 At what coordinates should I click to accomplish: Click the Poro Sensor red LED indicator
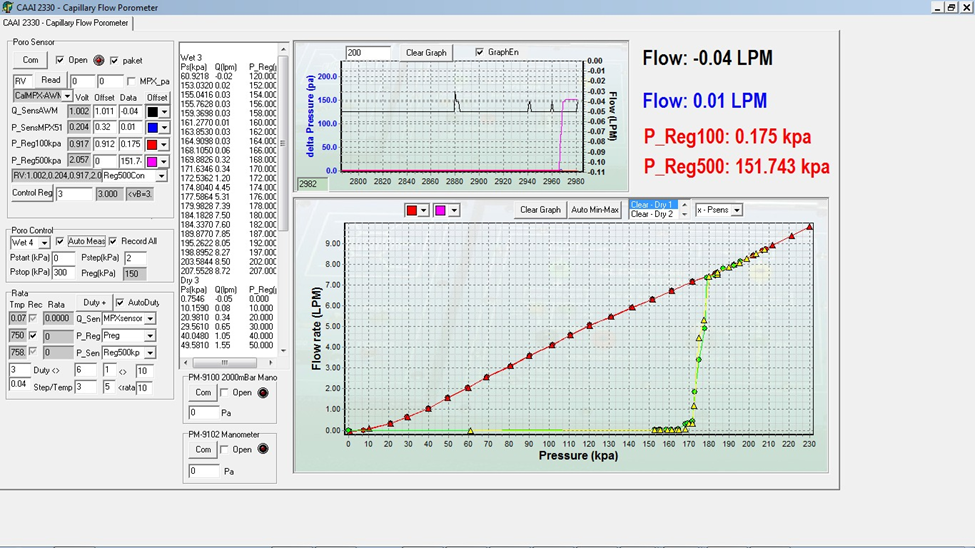point(99,60)
